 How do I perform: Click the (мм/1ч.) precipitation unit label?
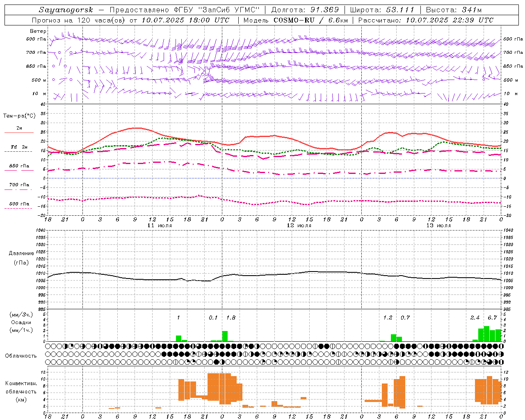coord(21,330)
